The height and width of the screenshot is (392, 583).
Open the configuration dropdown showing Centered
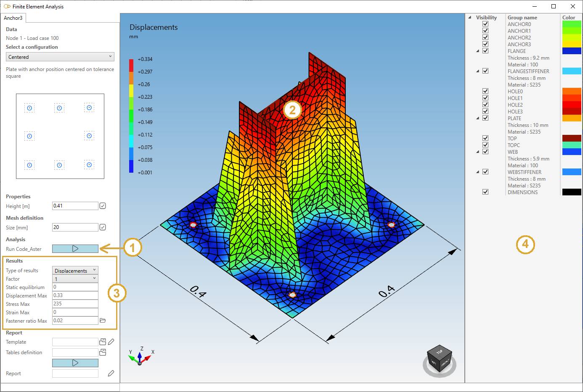[x=60, y=57]
